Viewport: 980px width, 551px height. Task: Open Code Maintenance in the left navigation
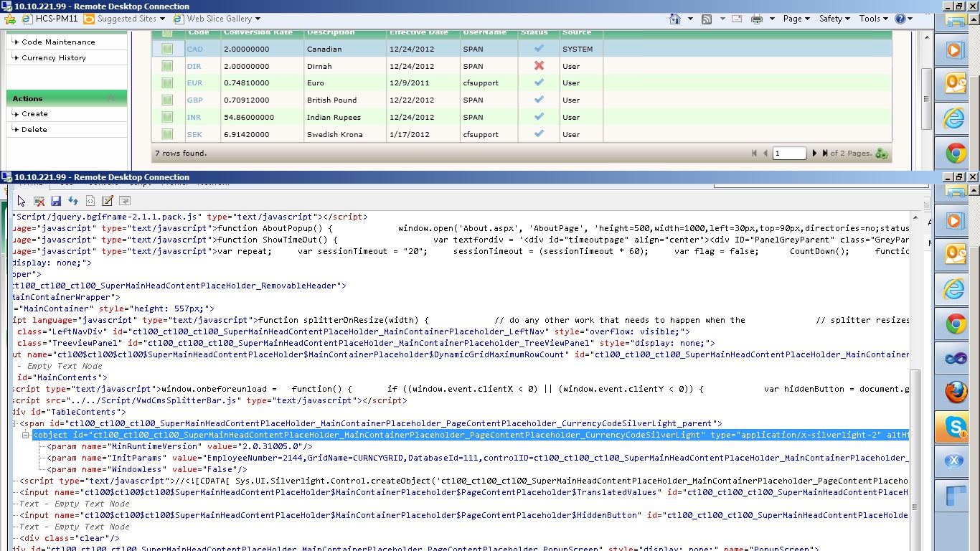(x=58, y=42)
